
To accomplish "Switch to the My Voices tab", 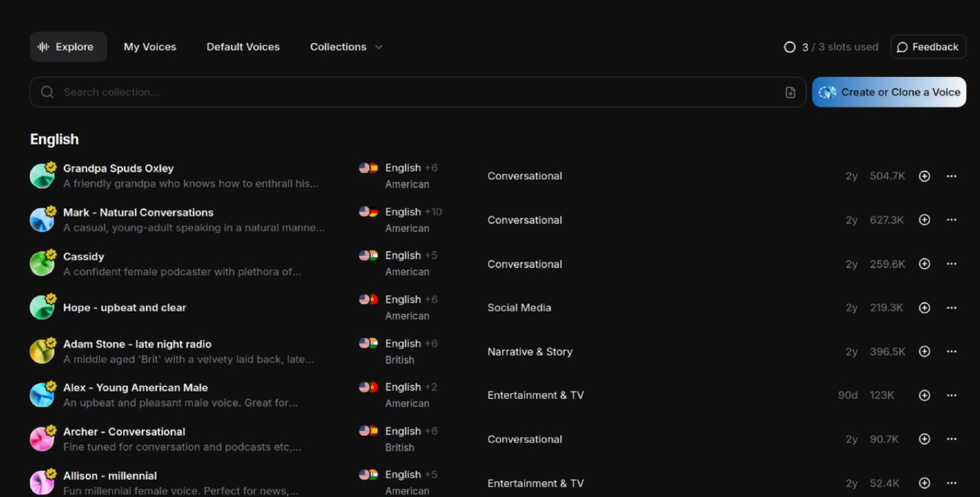I will (149, 47).
